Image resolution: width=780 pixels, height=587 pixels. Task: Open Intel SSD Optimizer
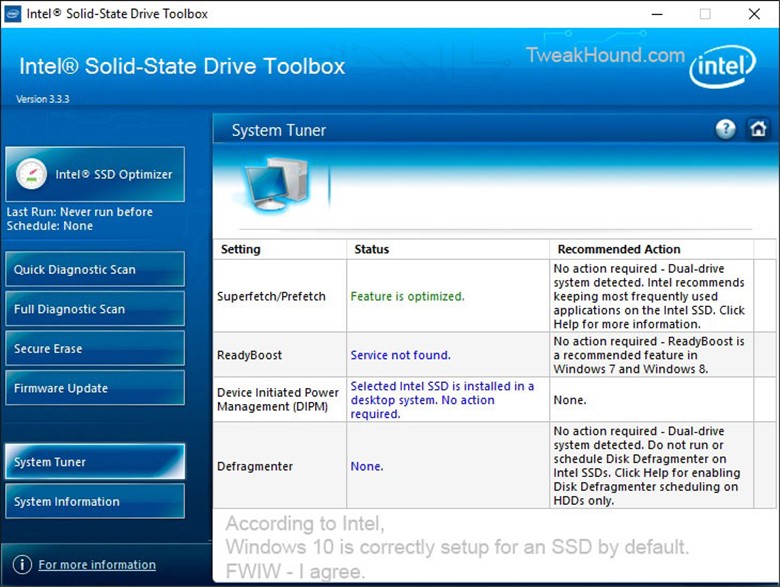click(x=95, y=174)
